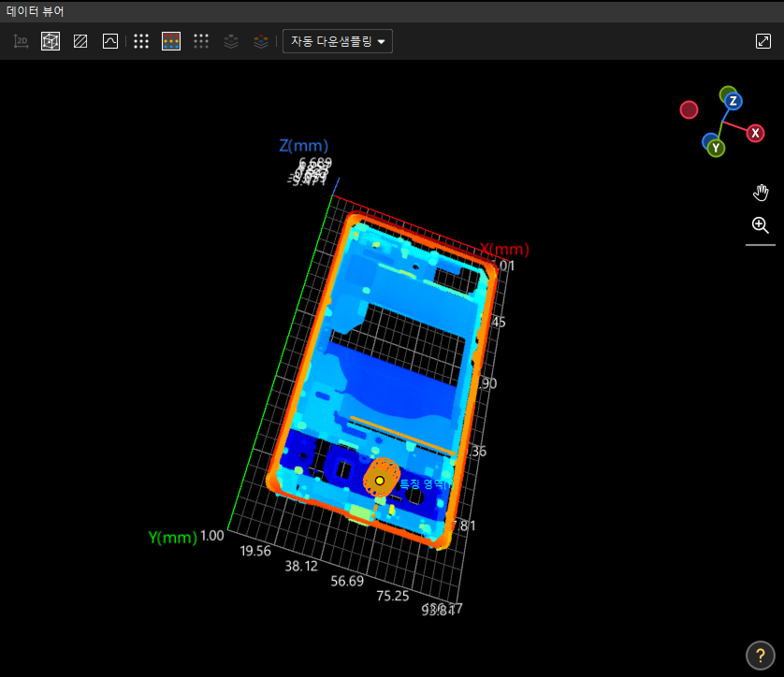
Task: Click the 19.56 axis tick value
Action: (255, 551)
